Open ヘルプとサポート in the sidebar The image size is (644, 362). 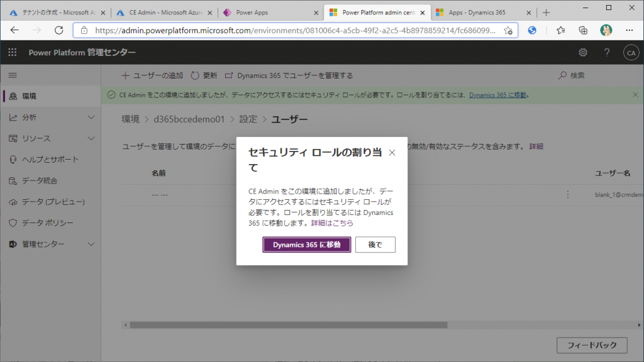click(50, 160)
